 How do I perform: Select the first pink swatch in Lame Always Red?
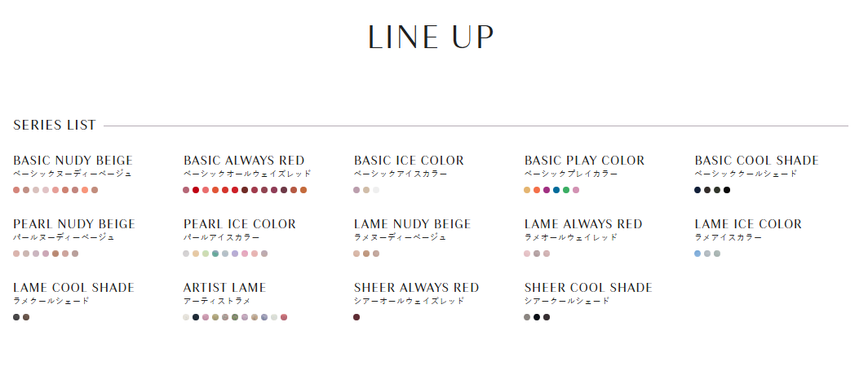(527, 254)
